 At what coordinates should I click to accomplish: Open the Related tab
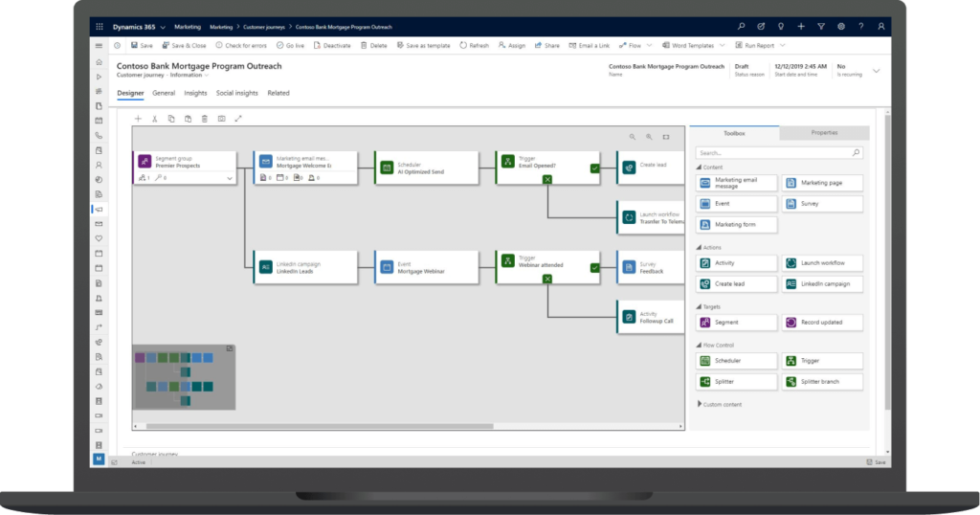pos(278,93)
